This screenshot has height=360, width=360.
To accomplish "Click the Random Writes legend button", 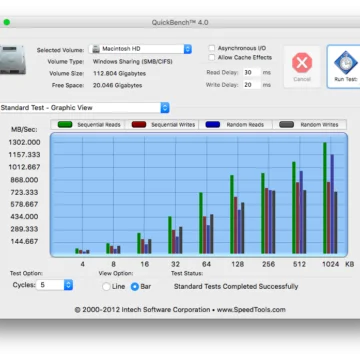I will pos(309,125).
